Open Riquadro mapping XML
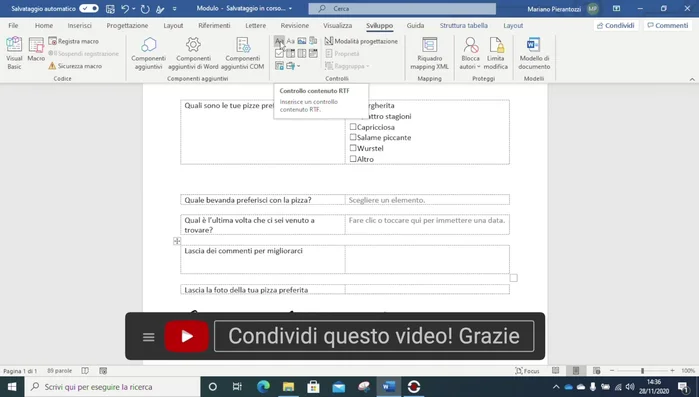Image resolution: width=699 pixels, height=397 pixels. pyautogui.click(x=429, y=53)
